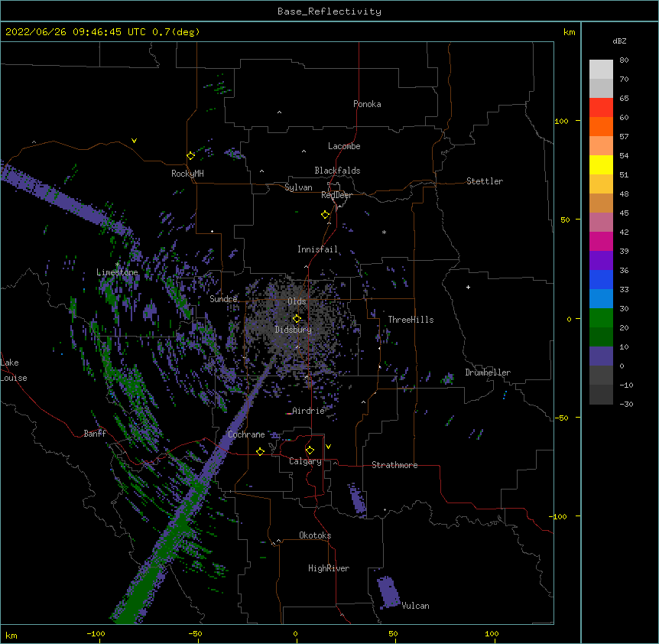Click the RockyMH label
Image resolution: width=659 pixels, height=644 pixels.
[x=187, y=174]
